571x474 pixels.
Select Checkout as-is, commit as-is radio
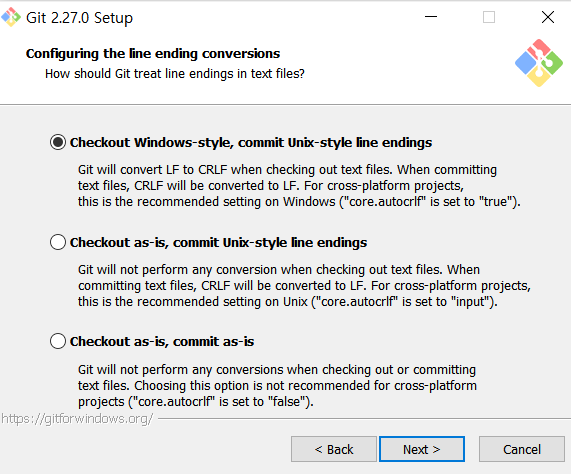(58, 341)
